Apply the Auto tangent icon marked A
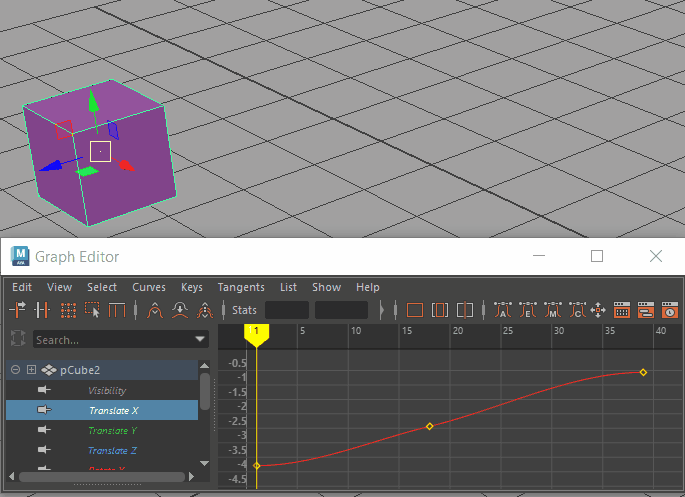 503,310
